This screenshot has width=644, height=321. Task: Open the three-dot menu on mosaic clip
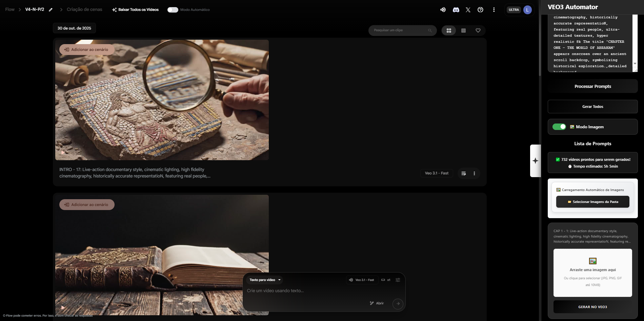[x=474, y=173]
